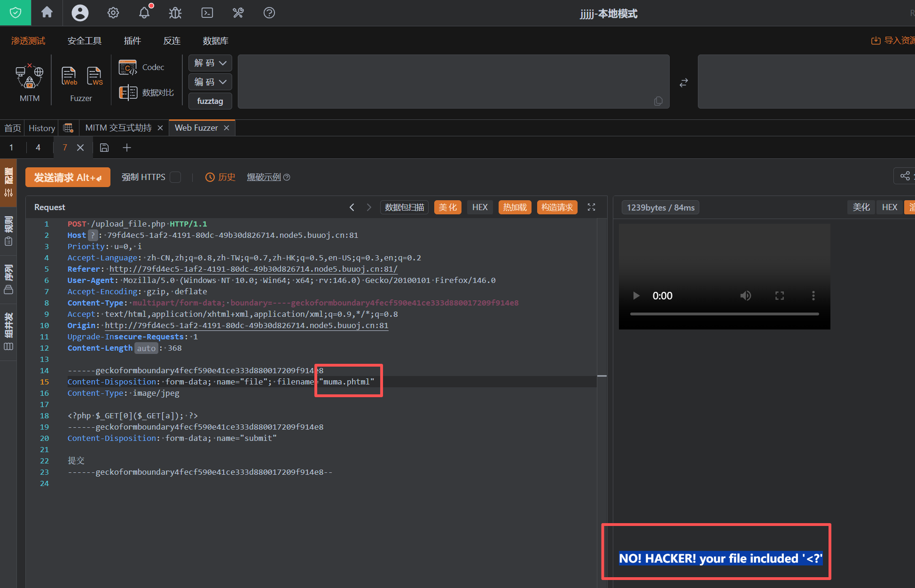The height and width of the screenshot is (588, 915).
Task: Click the save fuzzer tab icon
Action: [104, 148]
